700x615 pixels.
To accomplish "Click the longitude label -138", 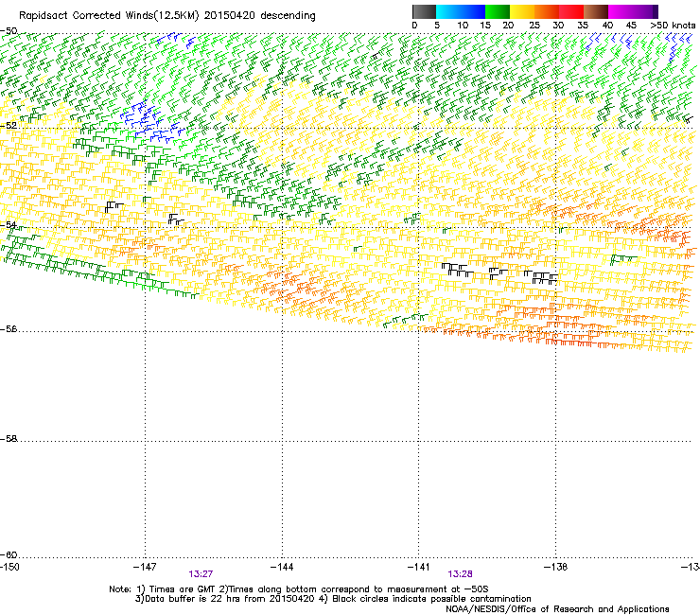I will 556,567.
